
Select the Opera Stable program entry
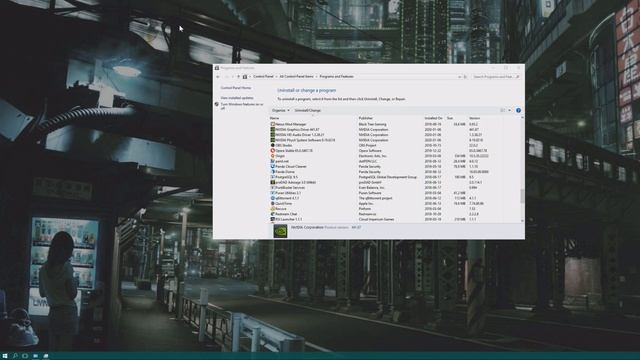tap(291, 151)
